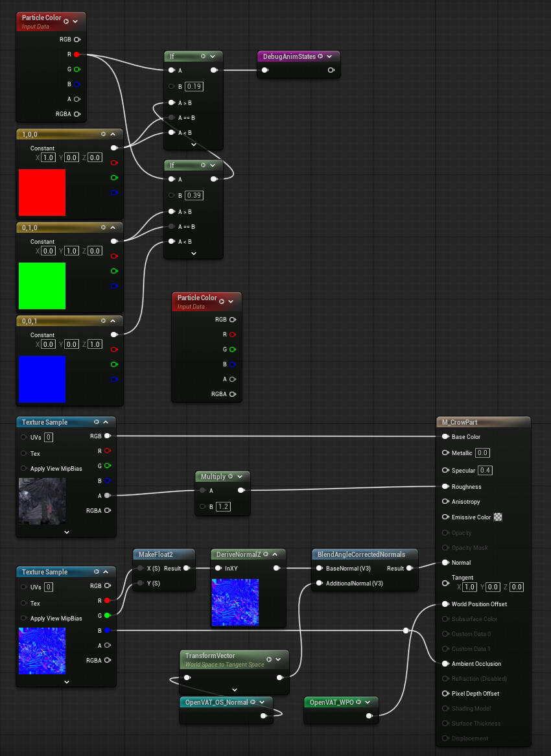Click the red R pin on top Particle Color node
Image resolution: width=551 pixels, height=756 pixels.
tap(76, 54)
